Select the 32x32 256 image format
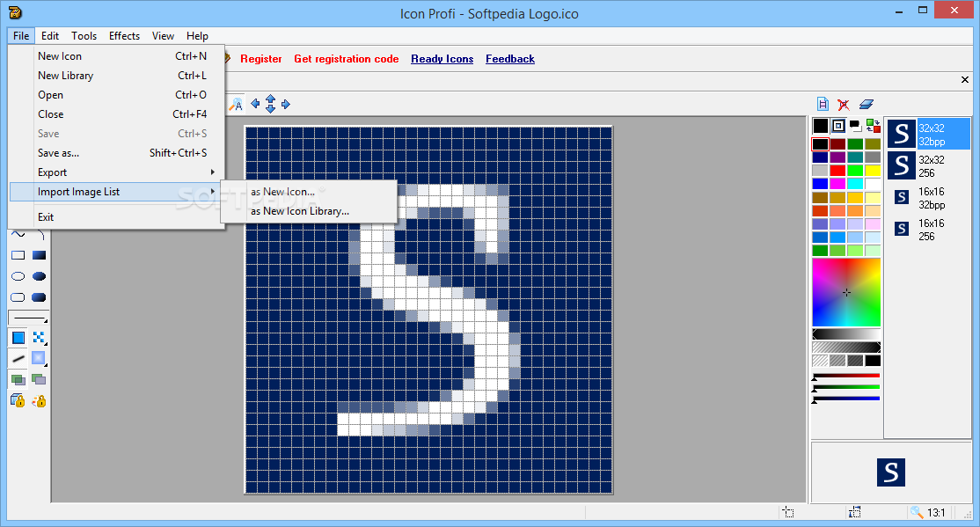The height and width of the screenshot is (527, 980). 929,165
